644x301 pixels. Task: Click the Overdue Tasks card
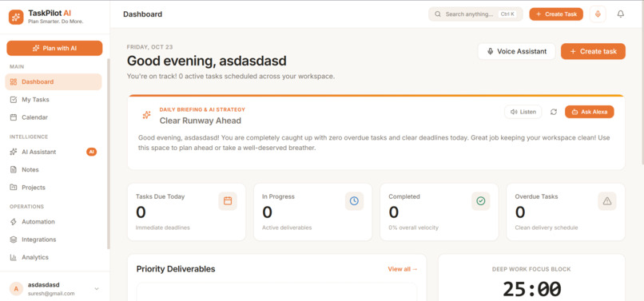pyautogui.click(x=566, y=212)
